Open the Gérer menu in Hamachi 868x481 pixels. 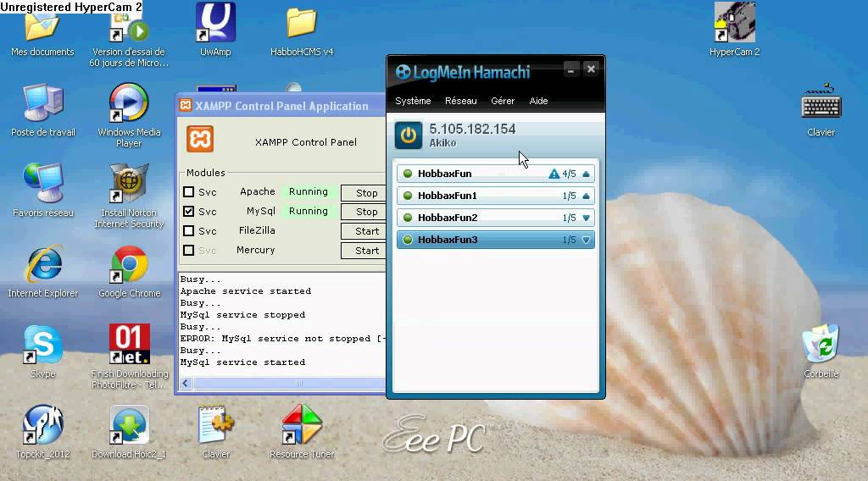(503, 101)
